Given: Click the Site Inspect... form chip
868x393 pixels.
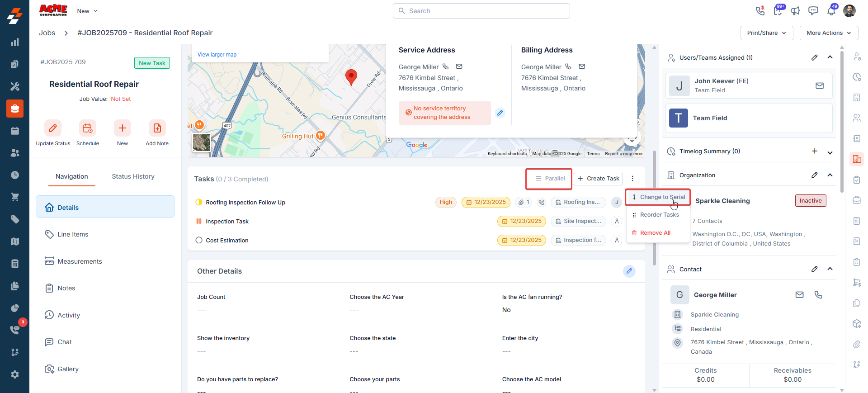Looking at the screenshot, I should tap(578, 221).
